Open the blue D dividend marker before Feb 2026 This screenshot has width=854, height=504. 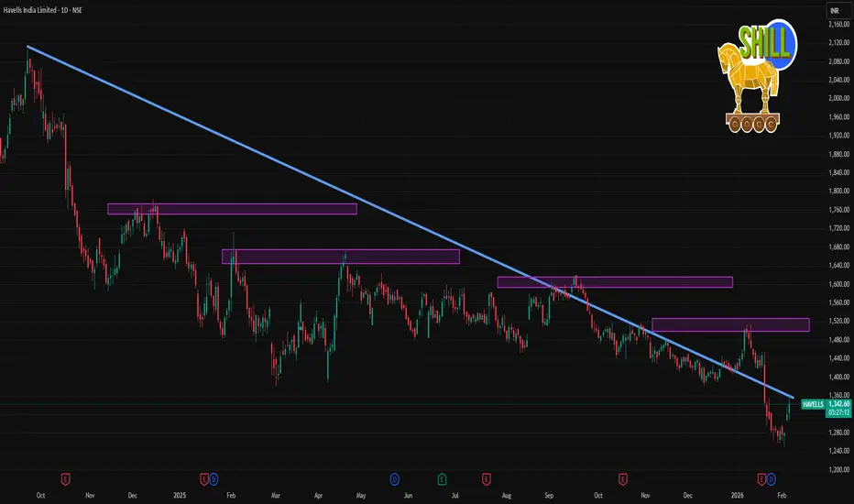pyautogui.click(x=772, y=479)
